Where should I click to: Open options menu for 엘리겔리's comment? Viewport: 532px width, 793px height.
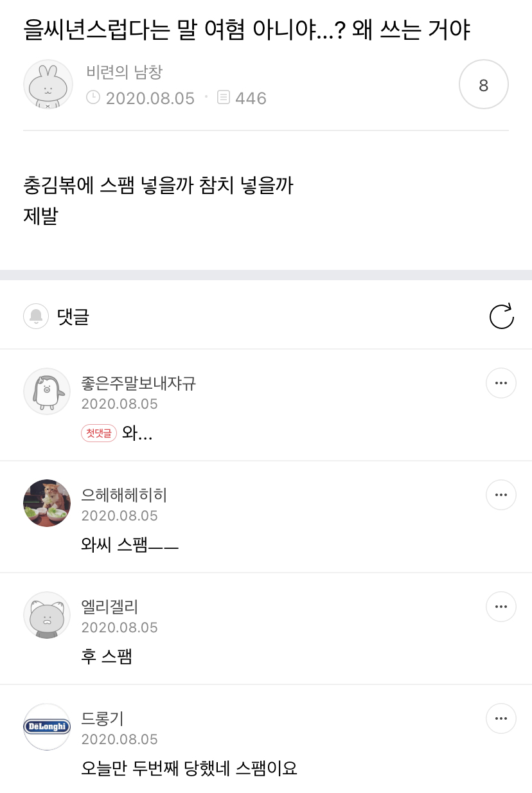pyautogui.click(x=501, y=607)
